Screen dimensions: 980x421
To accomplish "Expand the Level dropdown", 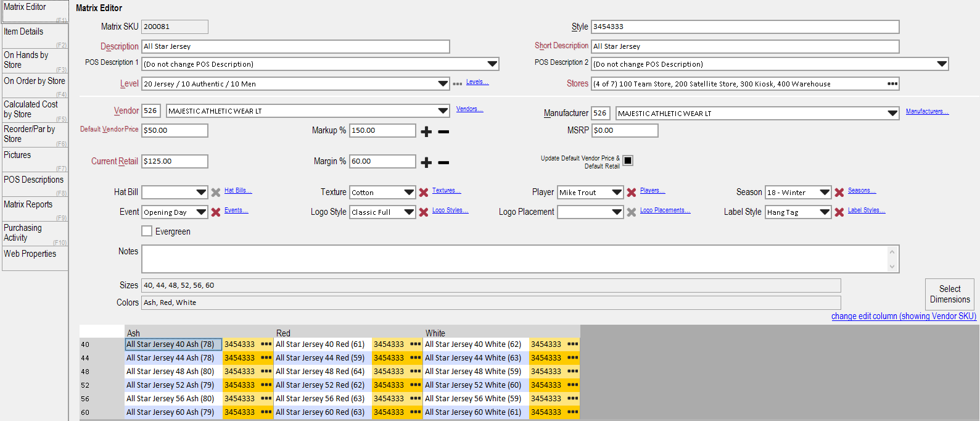I will tap(443, 84).
